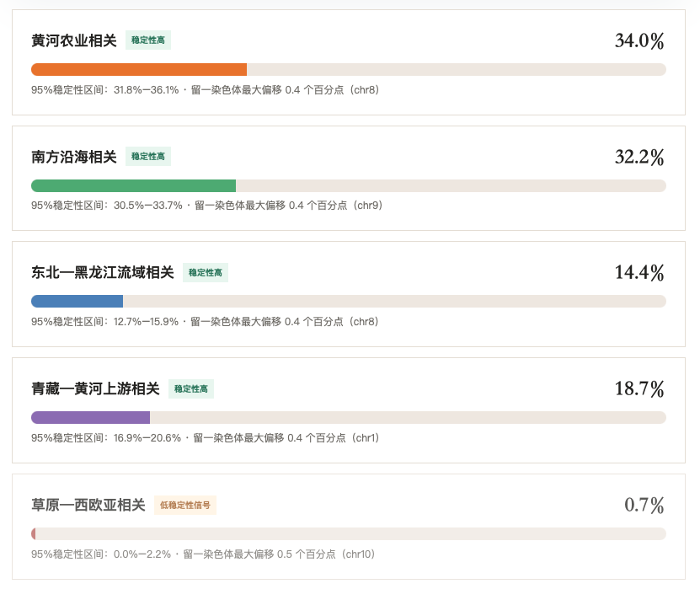The image size is (700, 589).
Task: Click the 草原—西欧亚相关 heading
Action: click(x=88, y=505)
